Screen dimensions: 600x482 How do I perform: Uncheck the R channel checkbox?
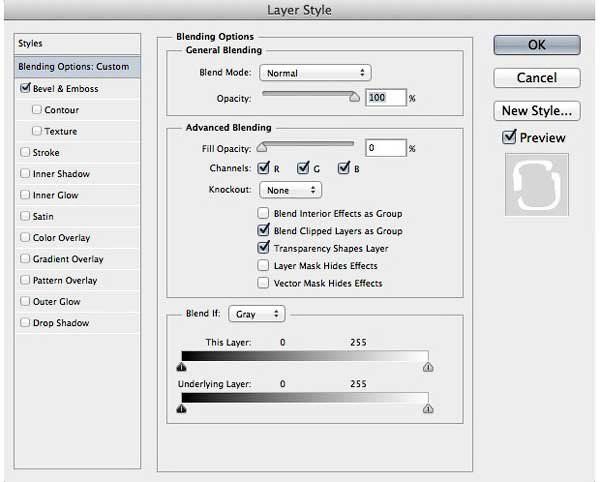(265, 168)
